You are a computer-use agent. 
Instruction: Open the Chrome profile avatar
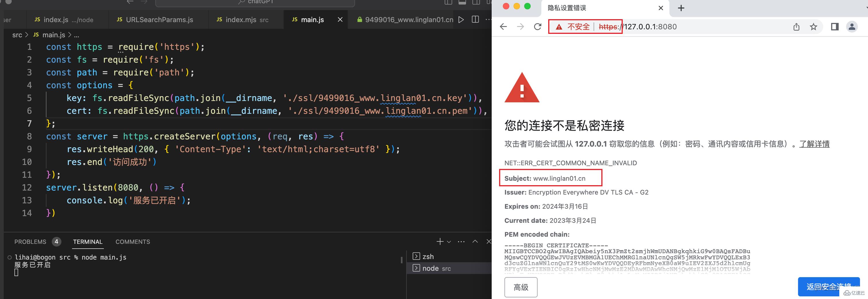852,27
